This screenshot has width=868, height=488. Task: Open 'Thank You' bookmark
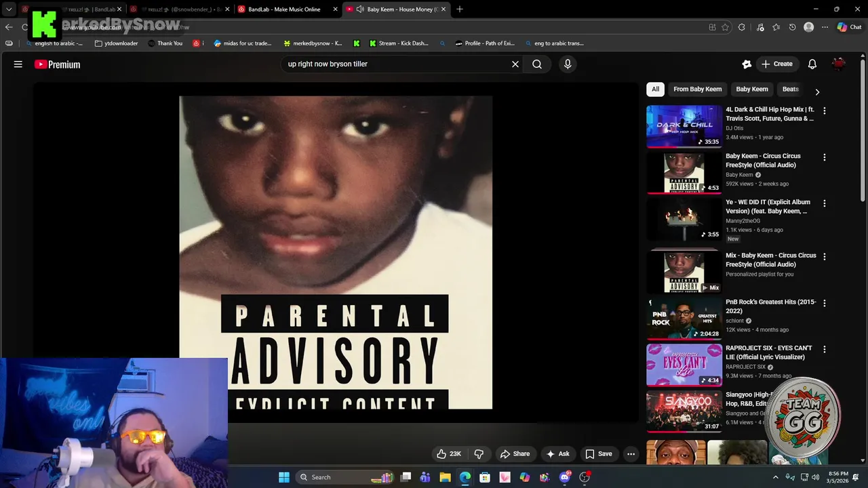[165, 43]
